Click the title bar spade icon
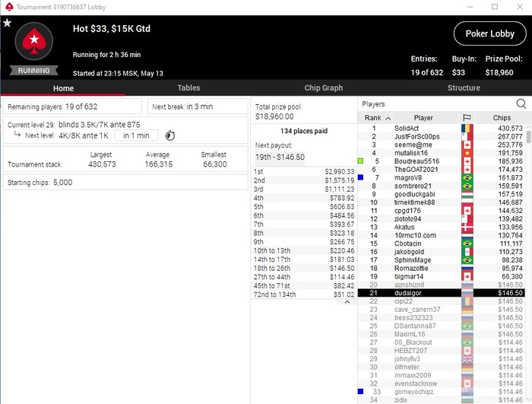 point(9,7)
